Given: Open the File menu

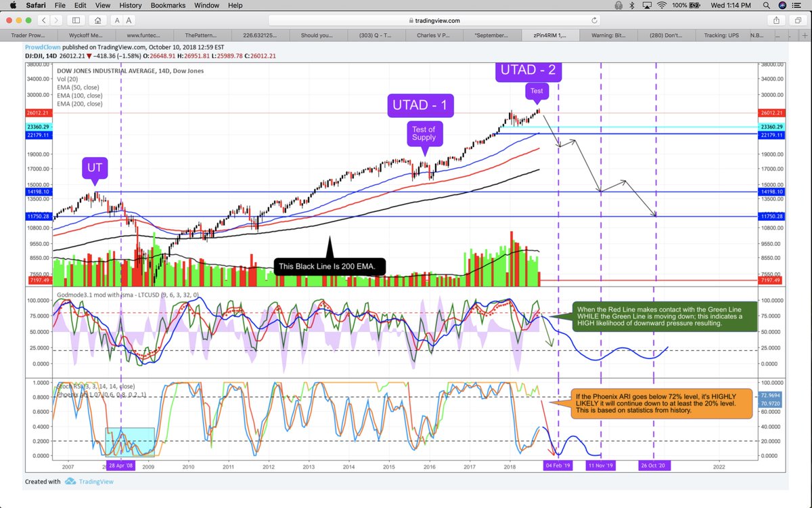Looking at the screenshot, I should click(x=60, y=5).
